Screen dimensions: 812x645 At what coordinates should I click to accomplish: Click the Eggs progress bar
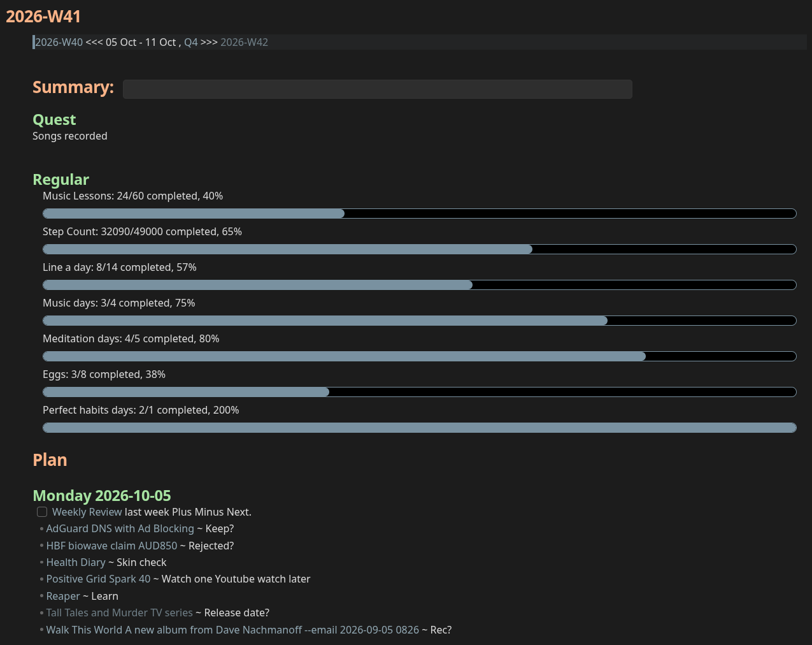(x=420, y=392)
